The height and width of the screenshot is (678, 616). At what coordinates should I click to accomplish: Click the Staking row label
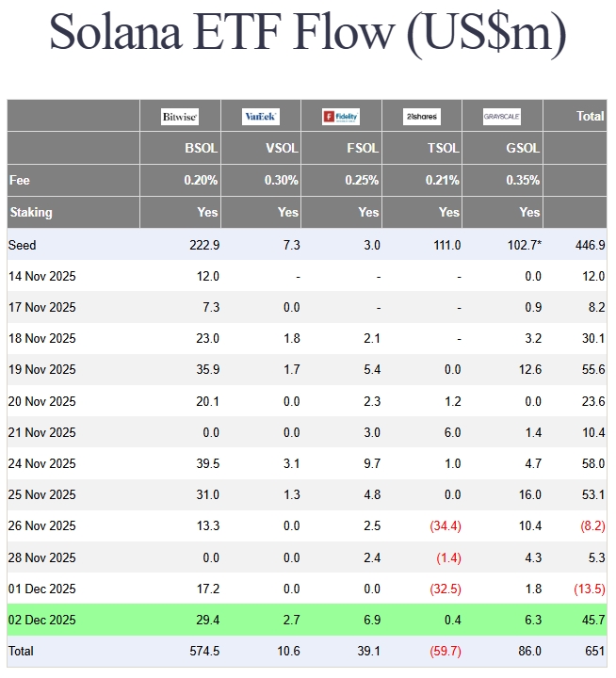pyautogui.click(x=30, y=212)
